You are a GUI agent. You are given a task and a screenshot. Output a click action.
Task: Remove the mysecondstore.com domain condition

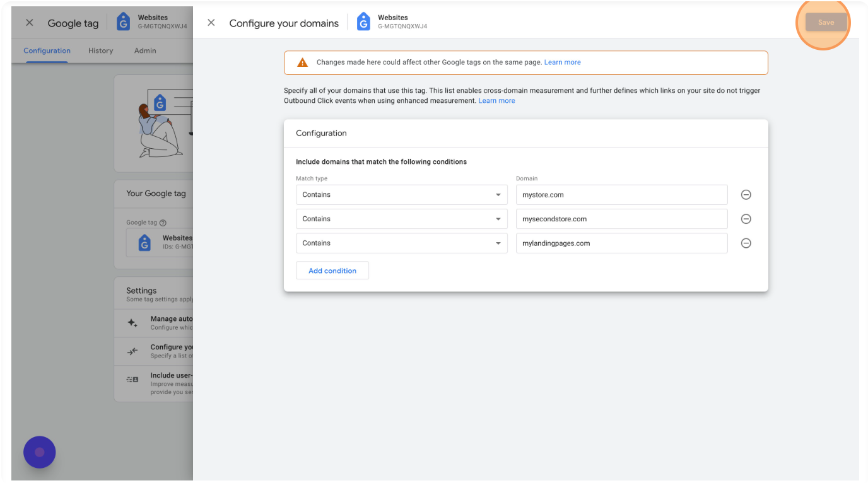tap(746, 219)
